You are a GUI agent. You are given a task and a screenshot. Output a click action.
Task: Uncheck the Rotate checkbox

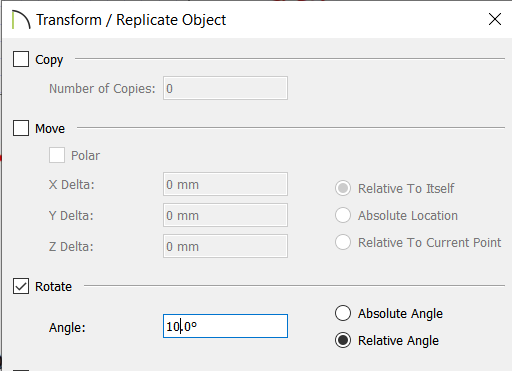tap(21, 286)
